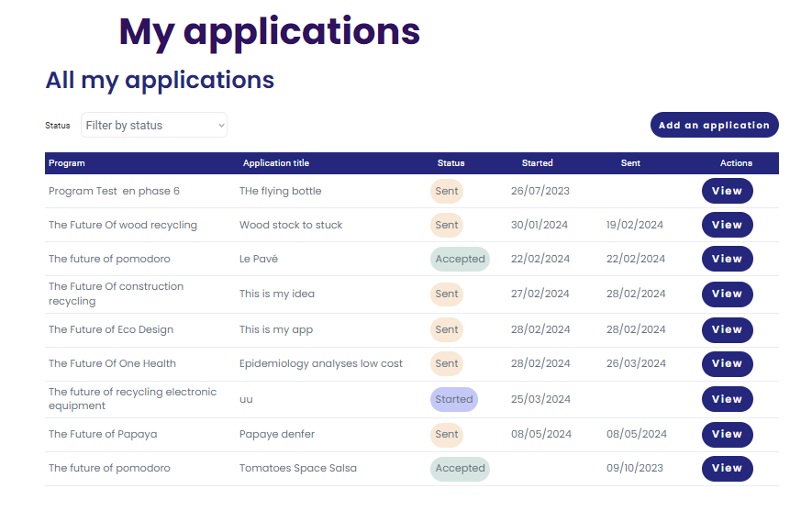View the Epidemiology analyses low cost application
The image size is (812, 511).
pos(727,364)
